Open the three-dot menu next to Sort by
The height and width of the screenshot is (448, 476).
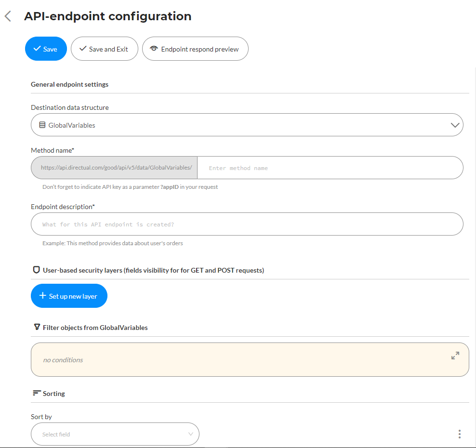[x=460, y=434]
